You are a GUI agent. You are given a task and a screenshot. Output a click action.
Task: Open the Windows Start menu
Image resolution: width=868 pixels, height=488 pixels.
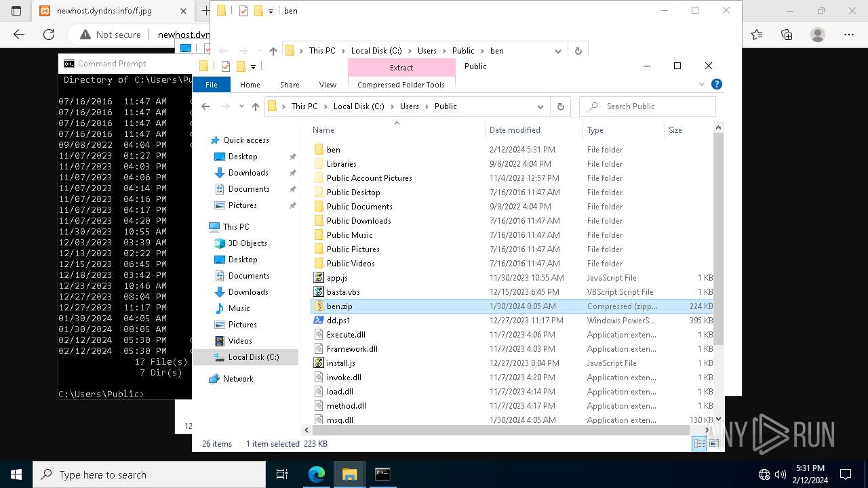16,474
